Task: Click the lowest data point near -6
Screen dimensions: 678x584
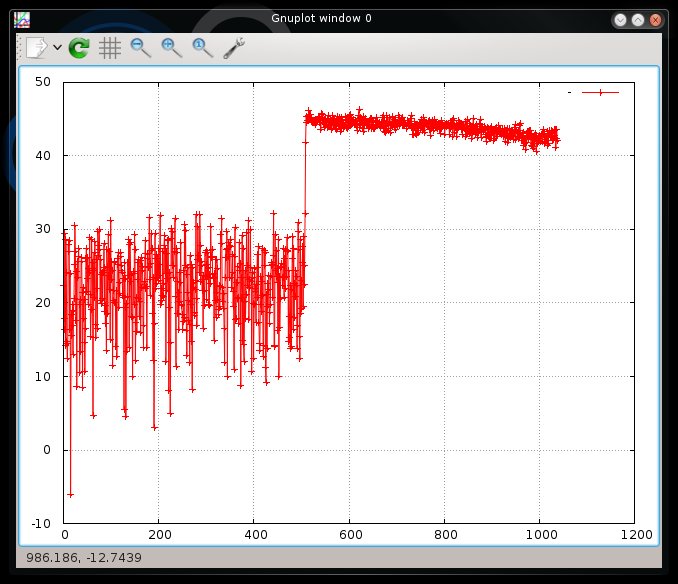Action: pyautogui.click(x=70, y=494)
